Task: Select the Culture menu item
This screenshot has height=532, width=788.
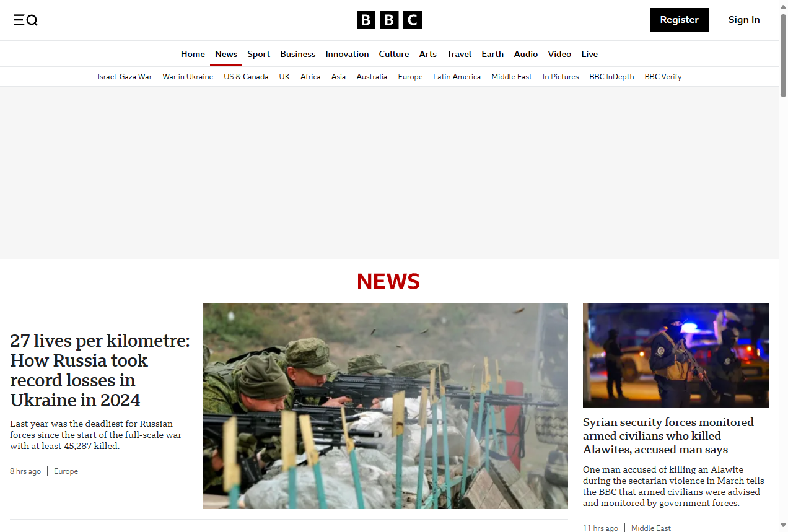Action: 394,54
